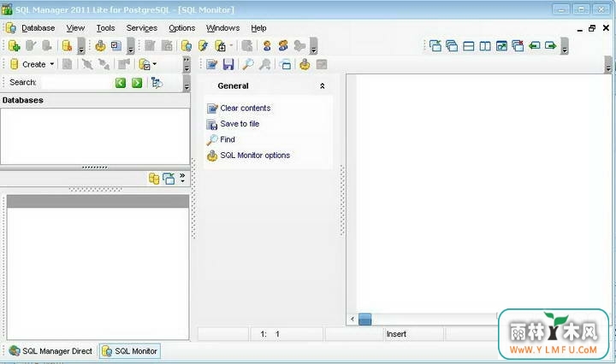This screenshot has width=616, height=364.
Task: Close all windows icon with red X
Action: (518, 46)
